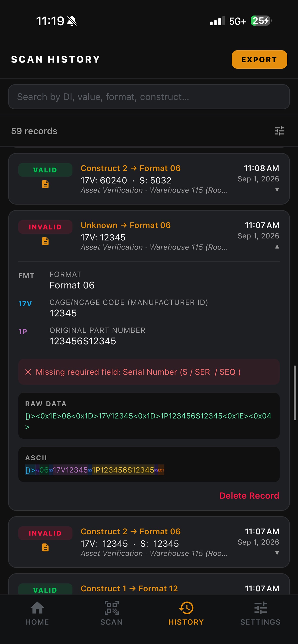This screenshot has height=644, width=298.
Task: Tap INVALID badge on Unknown Format 06 record
Action: coord(45,227)
